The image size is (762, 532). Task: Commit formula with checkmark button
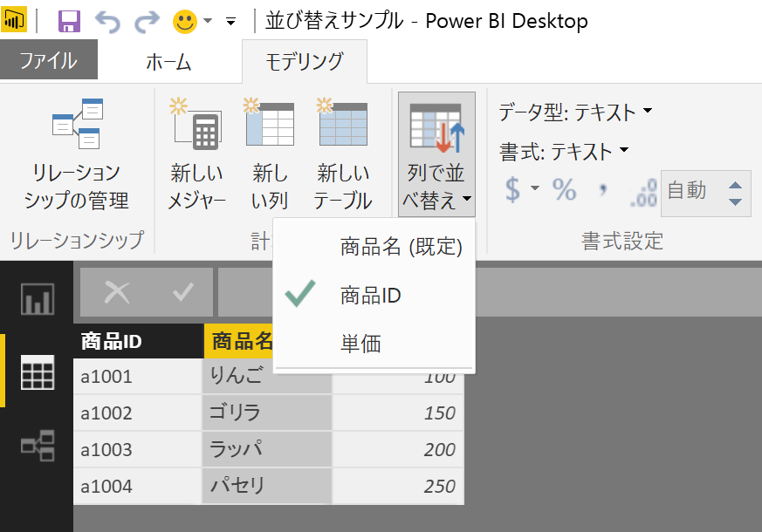pos(183,291)
